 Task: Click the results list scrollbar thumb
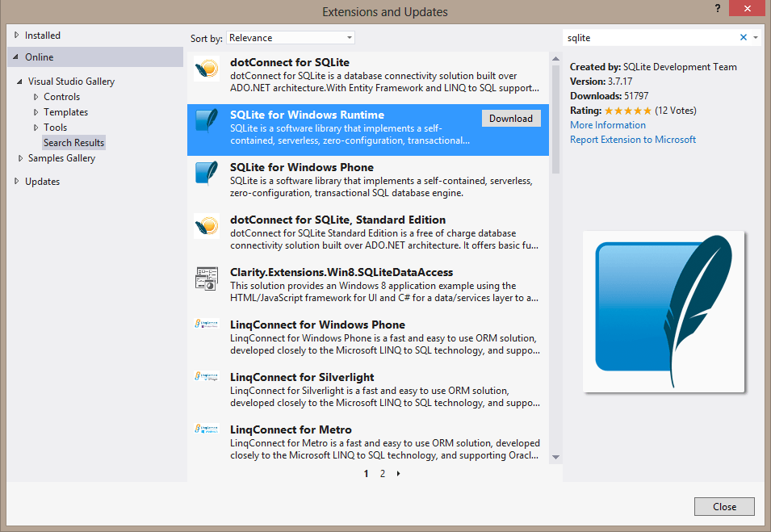(555, 119)
